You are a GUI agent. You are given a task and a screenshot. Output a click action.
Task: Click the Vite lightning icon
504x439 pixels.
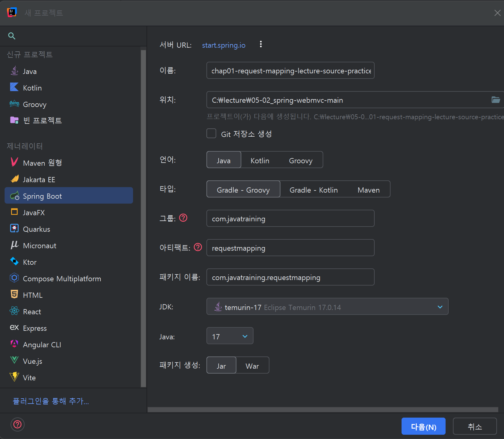[x=14, y=377]
